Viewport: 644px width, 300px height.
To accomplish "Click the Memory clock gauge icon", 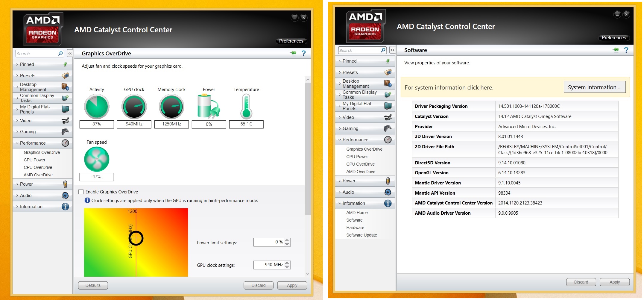I will [171, 107].
